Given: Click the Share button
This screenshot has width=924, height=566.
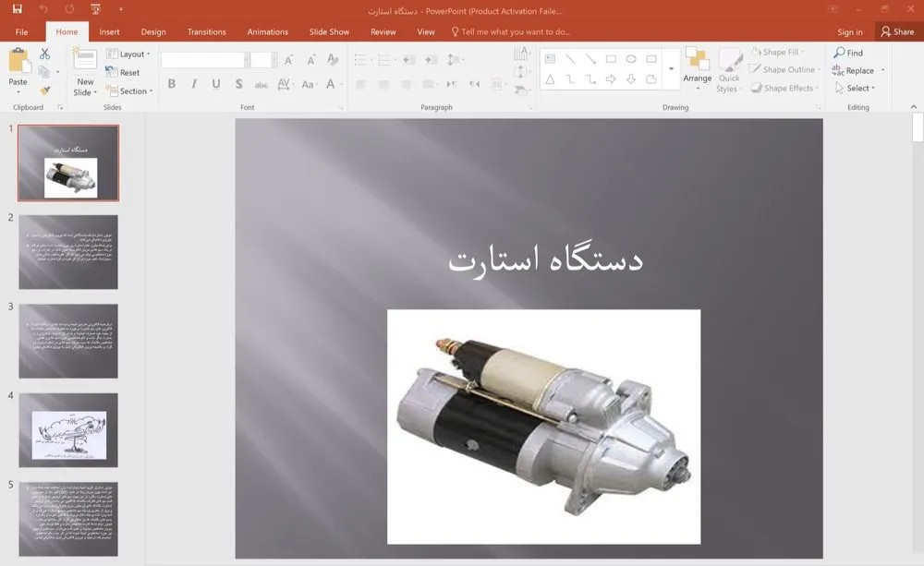Looking at the screenshot, I should click(897, 31).
